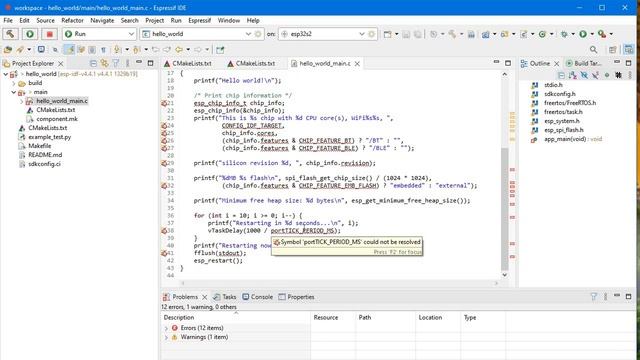Screen dimensions: 640x360
Task: Switch to the Console tab
Action: [258, 297]
